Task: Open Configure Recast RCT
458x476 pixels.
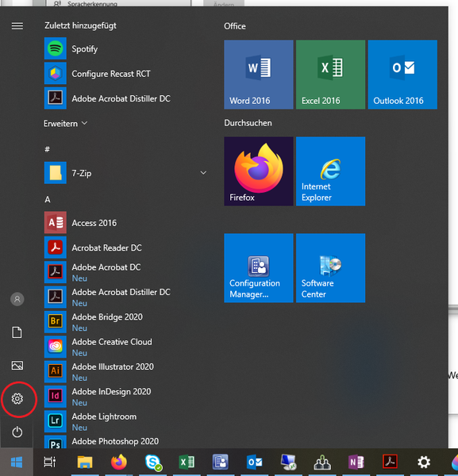Action: point(126,74)
